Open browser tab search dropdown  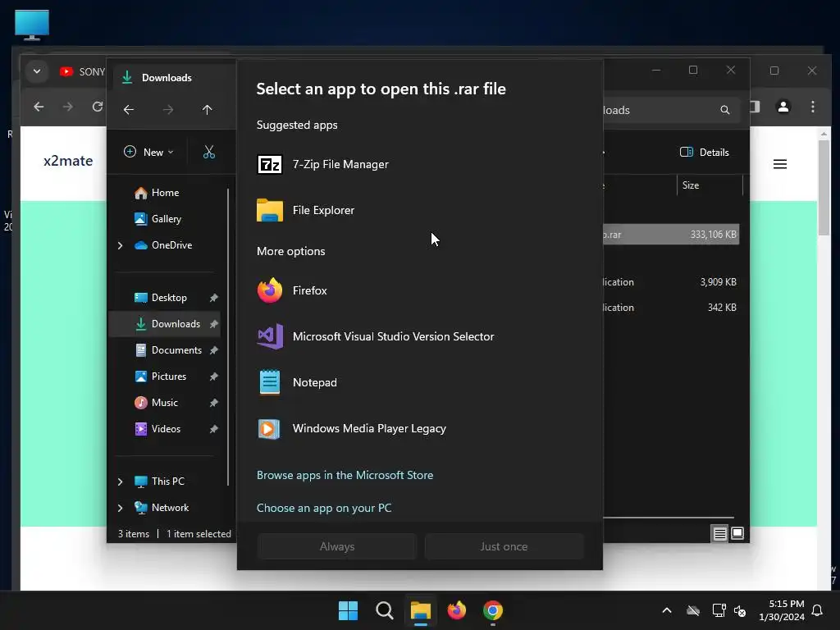tap(37, 71)
